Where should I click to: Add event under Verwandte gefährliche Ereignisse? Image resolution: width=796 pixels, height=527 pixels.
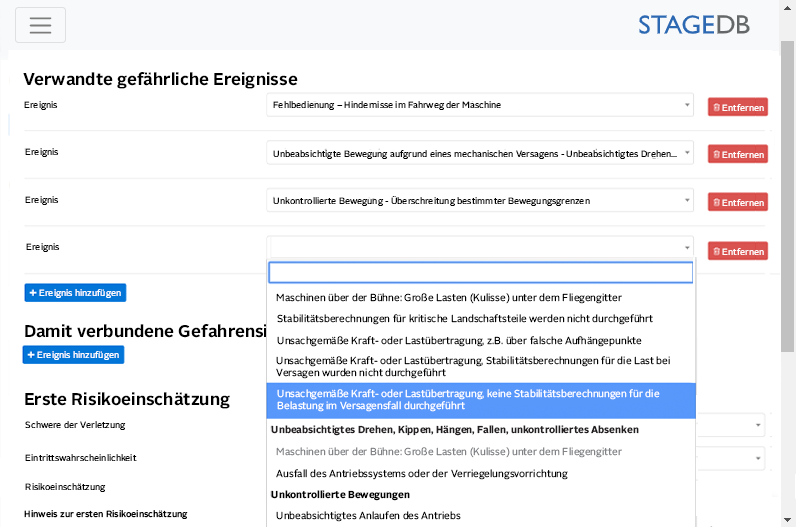pyautogui.click(x=75, y=293)
